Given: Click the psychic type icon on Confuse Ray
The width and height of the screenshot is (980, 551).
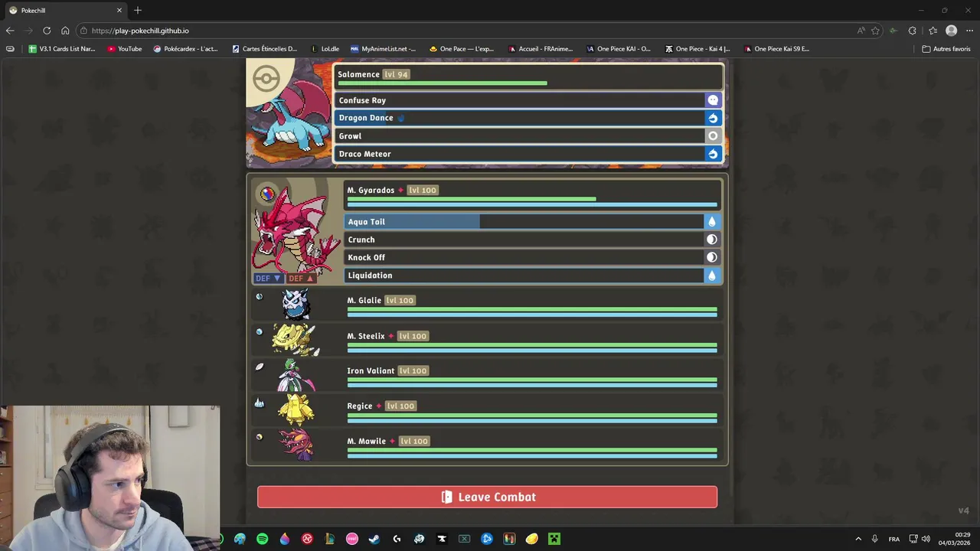Looking at the screenshot, I should 713,100.
